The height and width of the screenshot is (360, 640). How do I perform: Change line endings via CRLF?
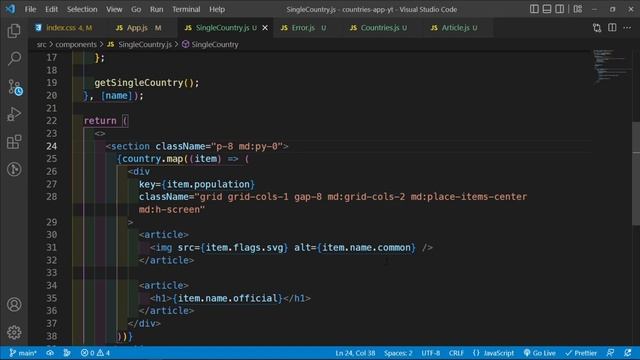(x=456, y=353)
